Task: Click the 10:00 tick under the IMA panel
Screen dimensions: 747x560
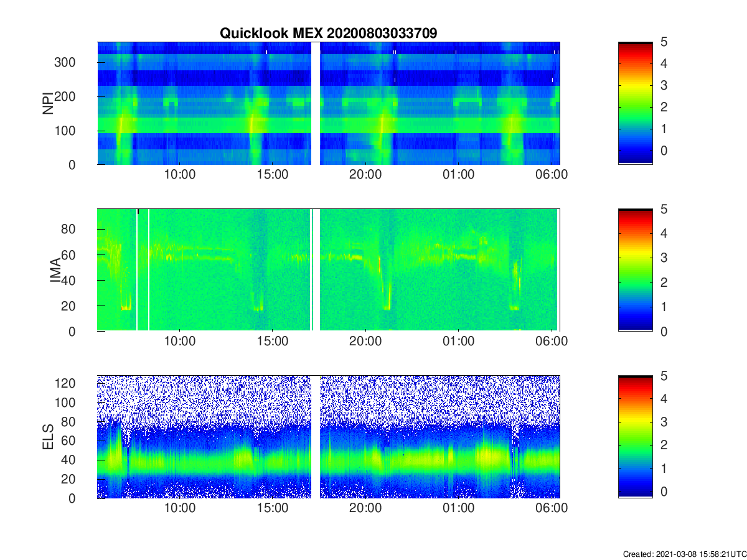Action: (180, 342)
